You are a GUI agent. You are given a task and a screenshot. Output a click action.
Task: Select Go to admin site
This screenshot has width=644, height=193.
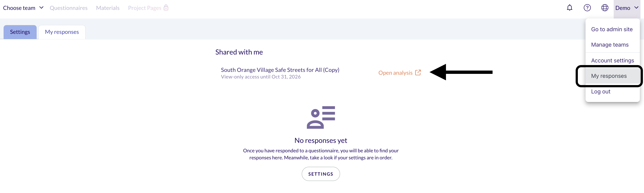(612, 29)
